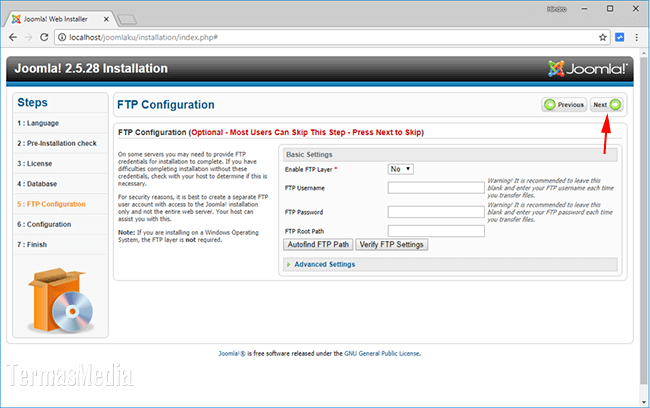The image size is (650, 408).
Task: Close the browser window
Action: (x=635, y=9)
